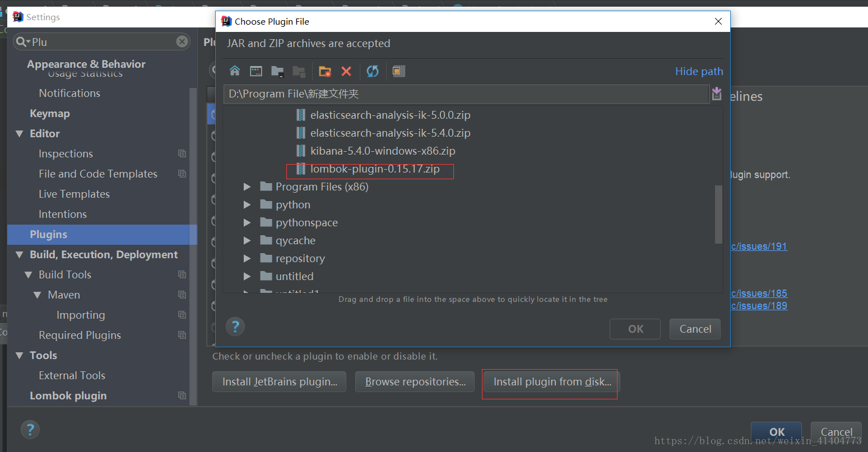
Task: Select the qycache folder name
Action: [295, 240]
